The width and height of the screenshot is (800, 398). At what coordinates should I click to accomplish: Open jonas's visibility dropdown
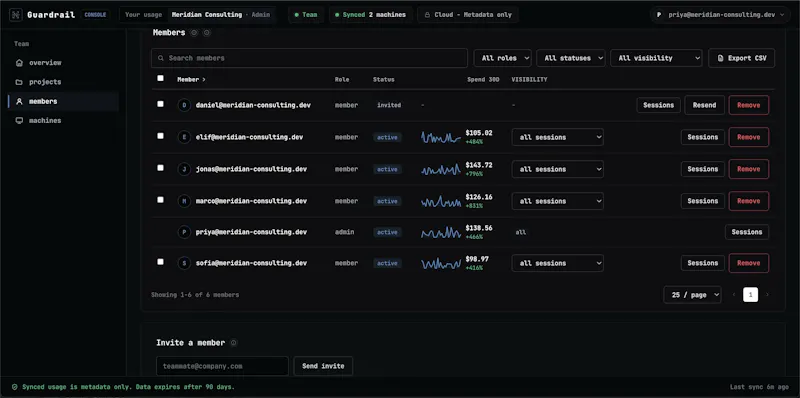coord(558,169)
